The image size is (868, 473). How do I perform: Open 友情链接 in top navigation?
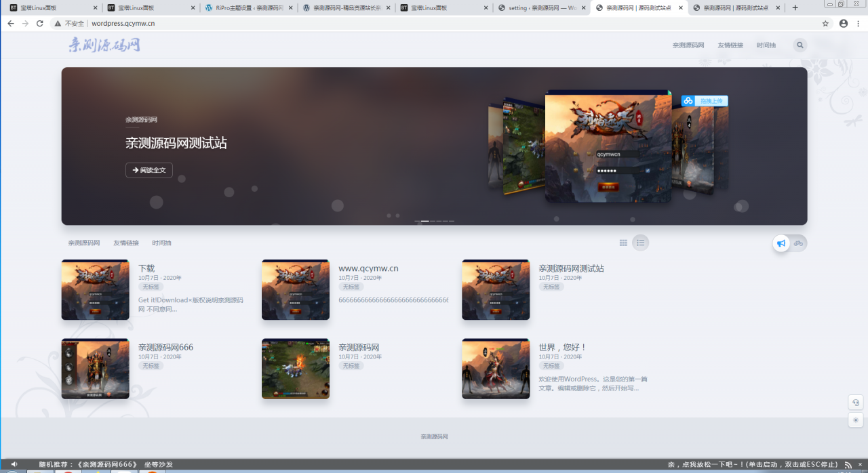click(x=730, y=45)
